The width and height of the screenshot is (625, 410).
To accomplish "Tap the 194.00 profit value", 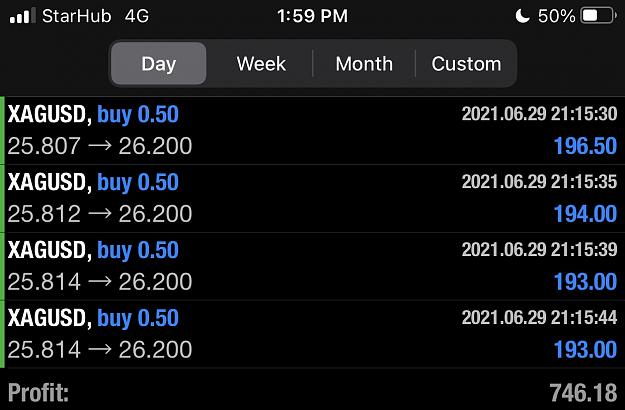I will (x=586, y=214).
